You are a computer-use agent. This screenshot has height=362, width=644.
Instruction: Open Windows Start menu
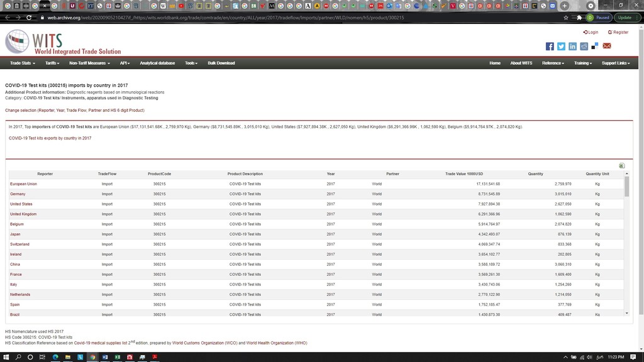point(6,357)
